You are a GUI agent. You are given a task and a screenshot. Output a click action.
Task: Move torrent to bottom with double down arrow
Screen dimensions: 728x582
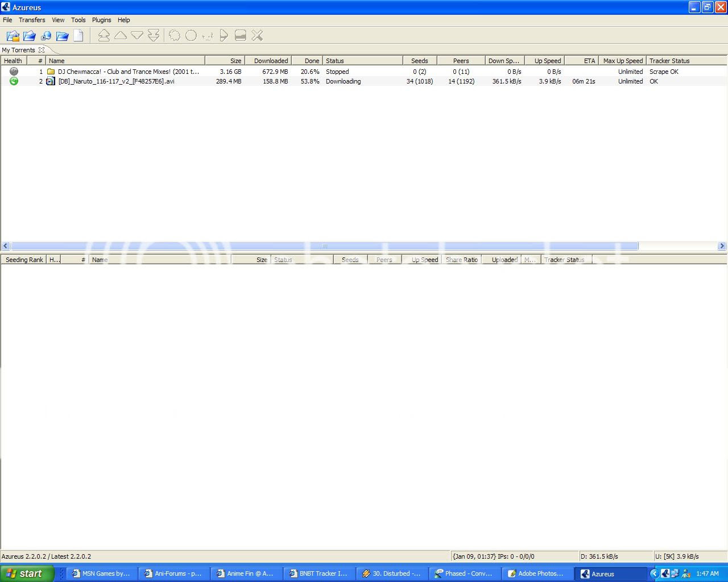[154, 36]
